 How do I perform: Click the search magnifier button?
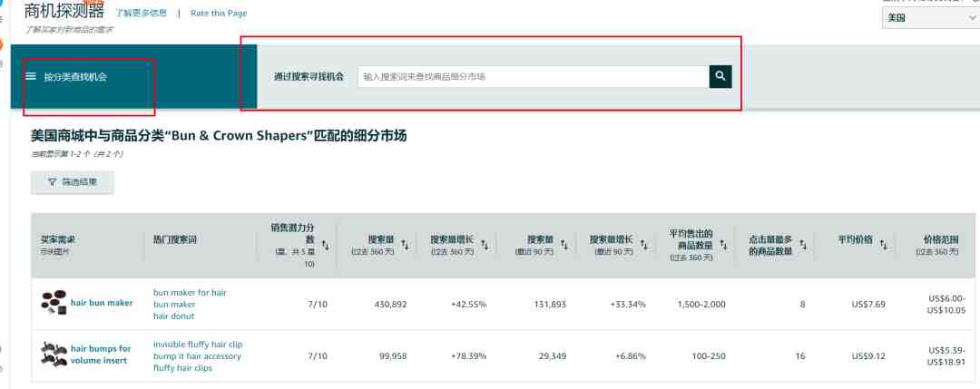click(x=720, y=76)
